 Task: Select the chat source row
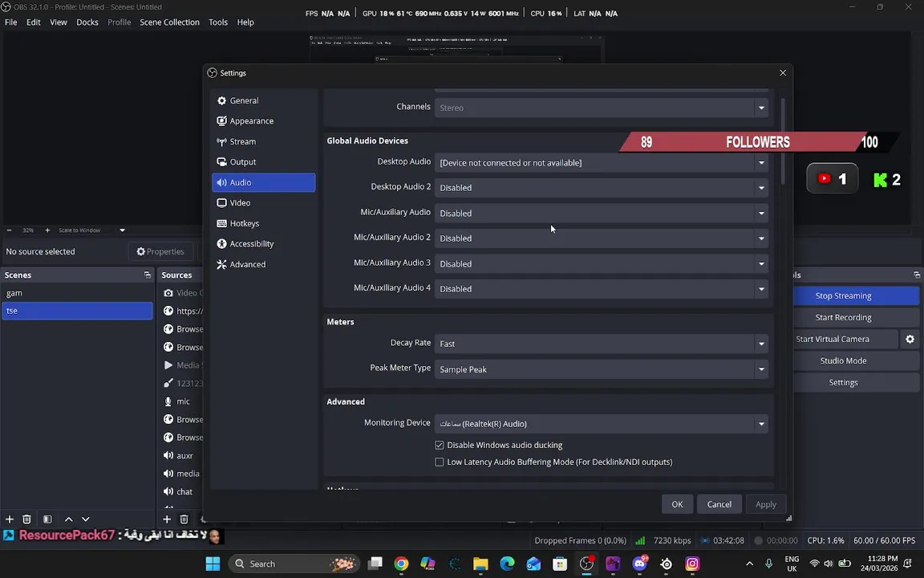(181, 492)
